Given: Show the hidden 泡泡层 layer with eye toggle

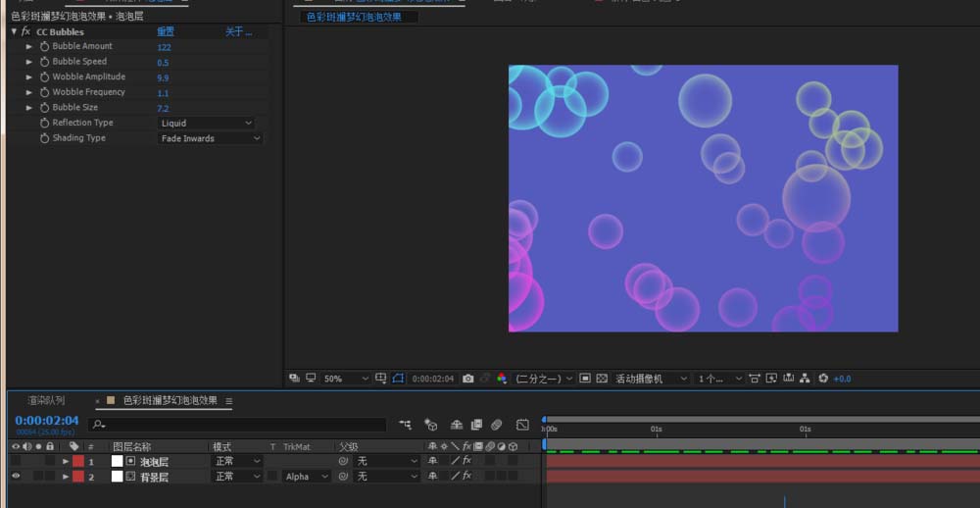Looking at the screenshot, I should tap(16, 461).
